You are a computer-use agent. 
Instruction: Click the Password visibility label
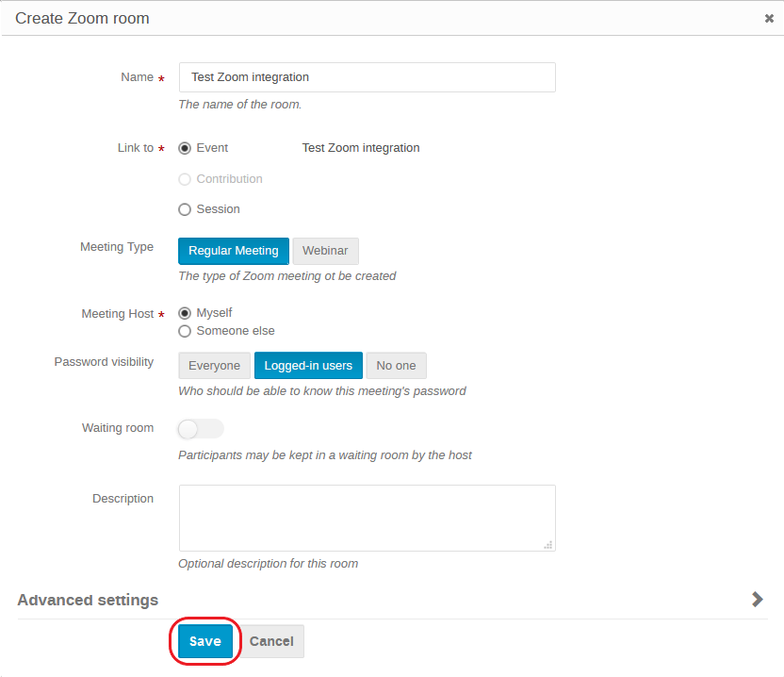pyautogui.click(x=104, y=362)
